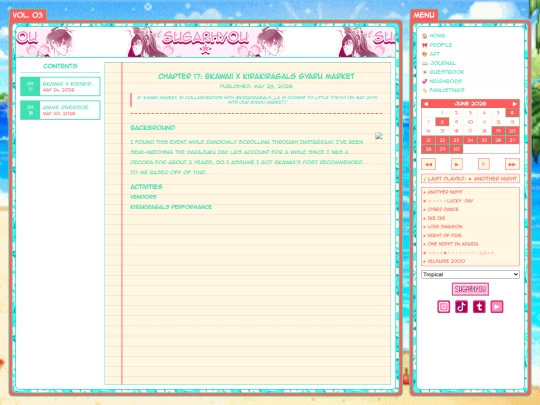Click the Last Played Another Night bar
This screenshot has width=540, height=405.
470,179
